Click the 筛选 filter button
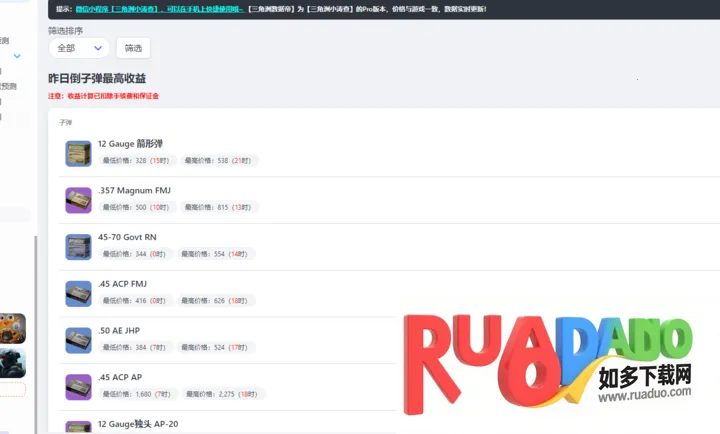The height and width of the screenshot is (434, 720). 133,48
